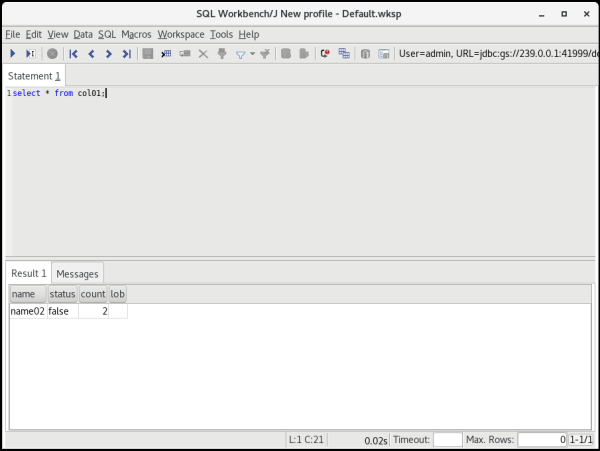Open the Help menu
Viewport: 600px width, 451px height.
(249, 34)
